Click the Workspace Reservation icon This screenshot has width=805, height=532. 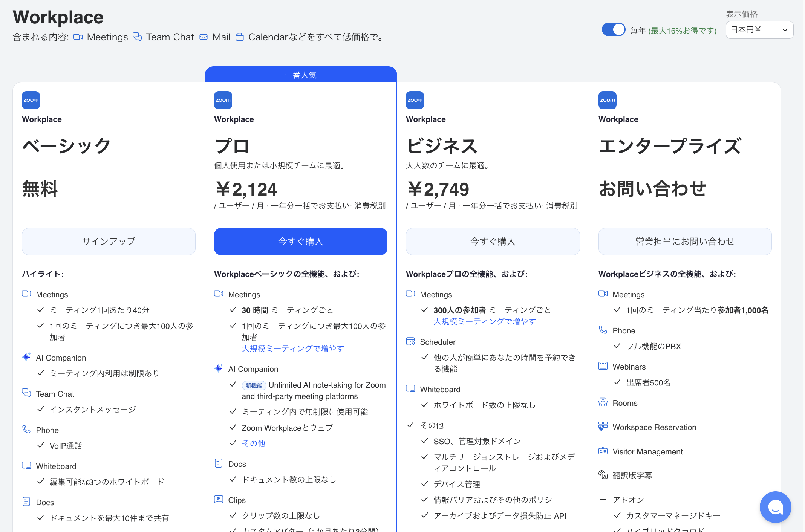click(603, 427)
